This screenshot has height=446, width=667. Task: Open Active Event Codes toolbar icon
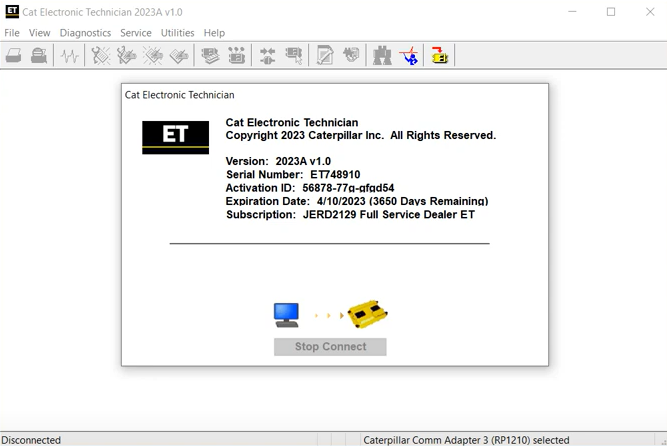(153, 56)
